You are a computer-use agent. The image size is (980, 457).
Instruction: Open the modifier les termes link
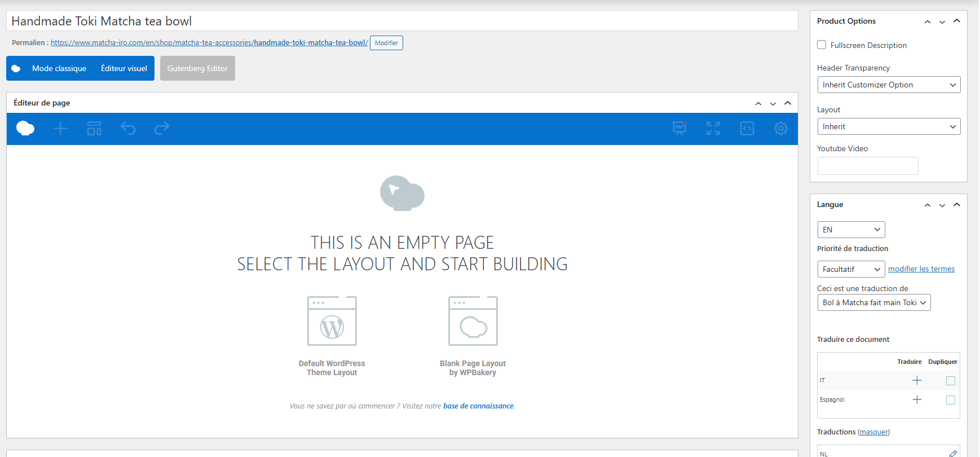[x=921, y=269]
